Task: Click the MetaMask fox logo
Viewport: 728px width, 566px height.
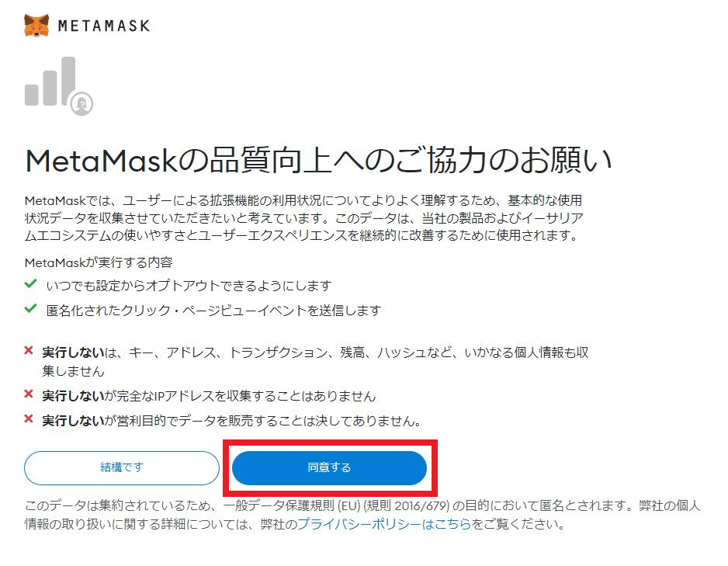Action: coord(36,26)
